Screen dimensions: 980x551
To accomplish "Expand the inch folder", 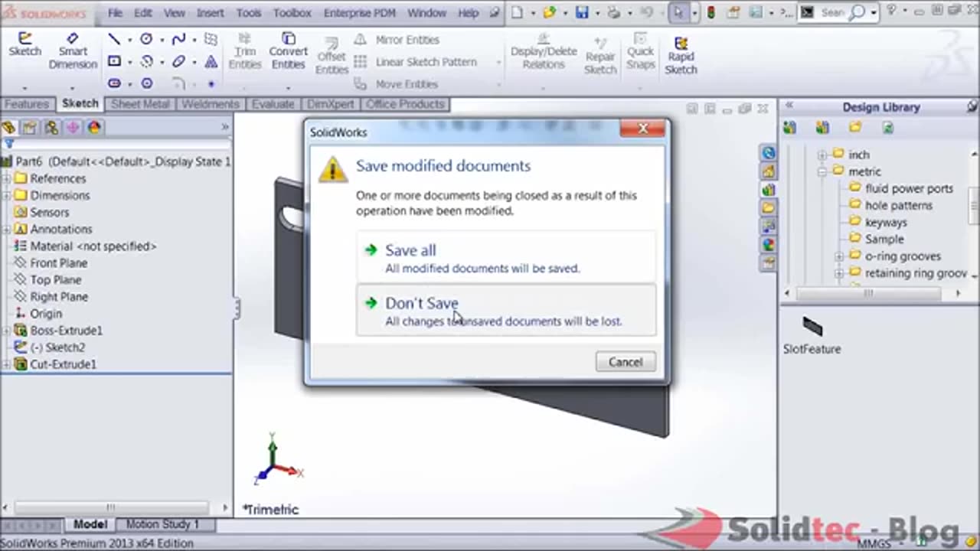I will 822,155.
